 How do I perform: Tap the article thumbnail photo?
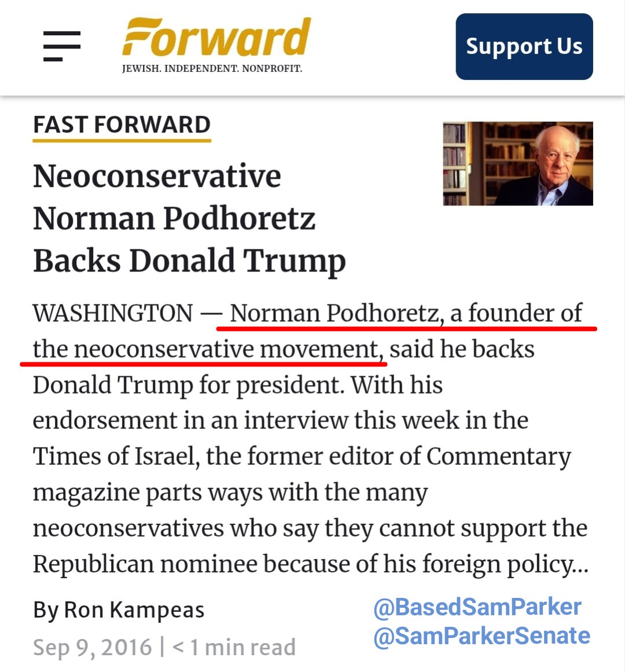pos(517,163)
